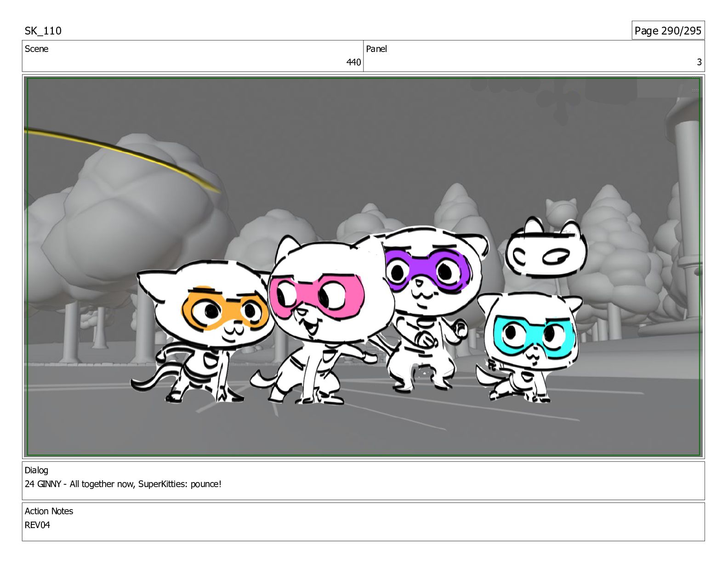Click the Action Notes heading
This screenshot has width=728, height=563.
click(x=49, y=511)
